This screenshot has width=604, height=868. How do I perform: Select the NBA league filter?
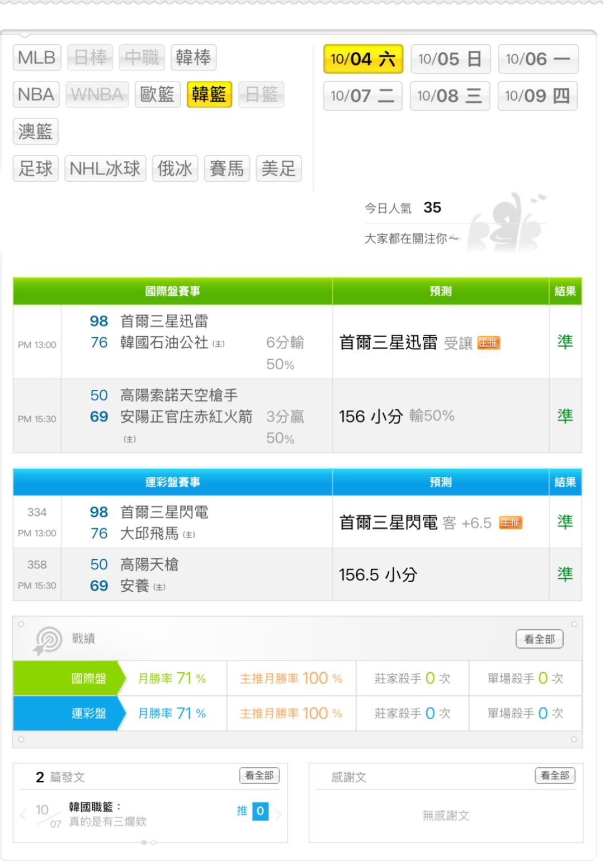[x=36, y=95]
